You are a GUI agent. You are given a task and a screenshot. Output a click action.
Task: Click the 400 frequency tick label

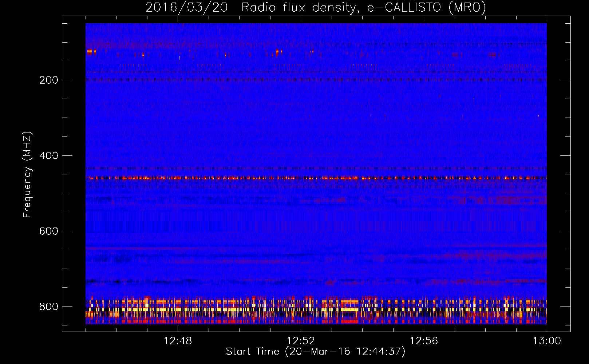(48, 156)
